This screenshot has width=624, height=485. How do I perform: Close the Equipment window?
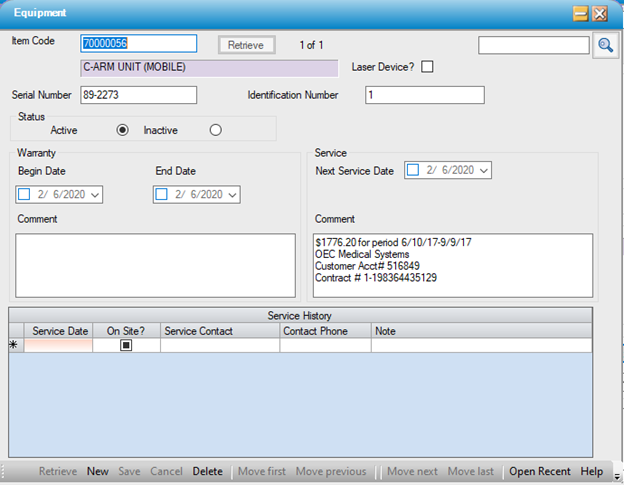point(600,13)
